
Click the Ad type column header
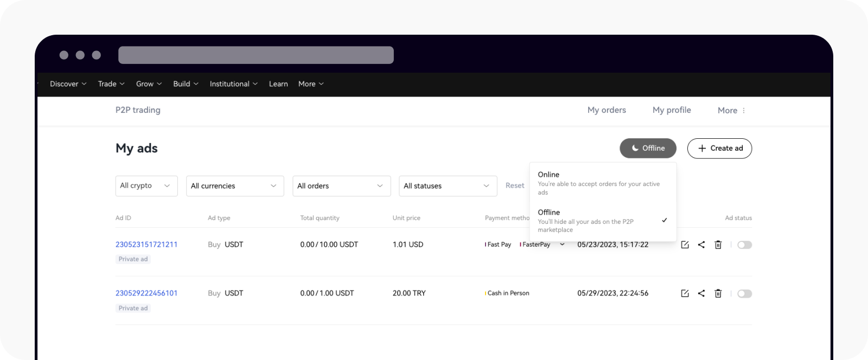pos(219,218)
